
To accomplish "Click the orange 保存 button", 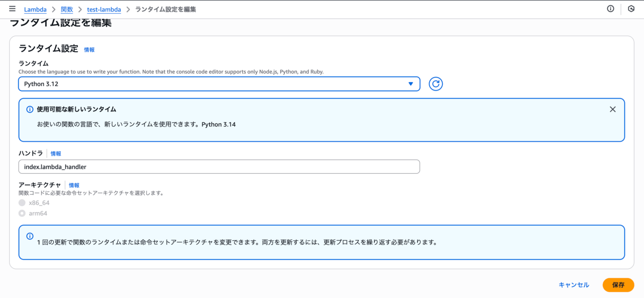I will [618, 285].
